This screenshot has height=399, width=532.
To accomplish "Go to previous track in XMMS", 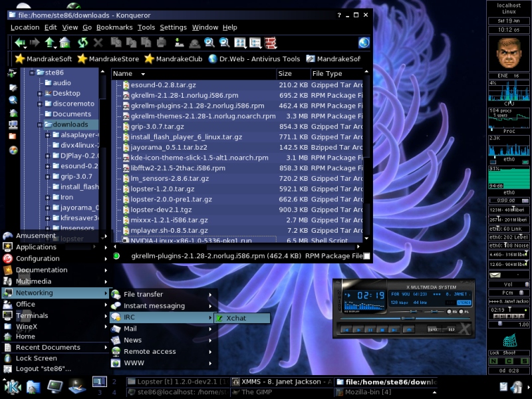I will coord(346,329).
